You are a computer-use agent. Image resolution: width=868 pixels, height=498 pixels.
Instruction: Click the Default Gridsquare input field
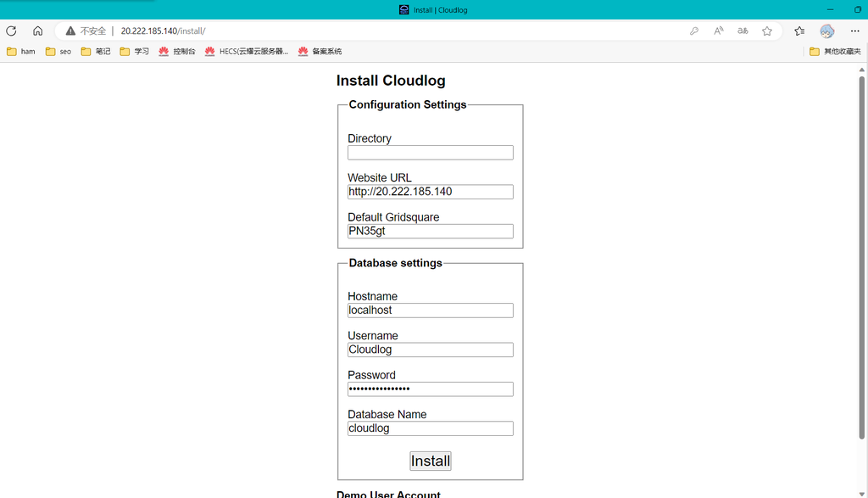point(430,231)
